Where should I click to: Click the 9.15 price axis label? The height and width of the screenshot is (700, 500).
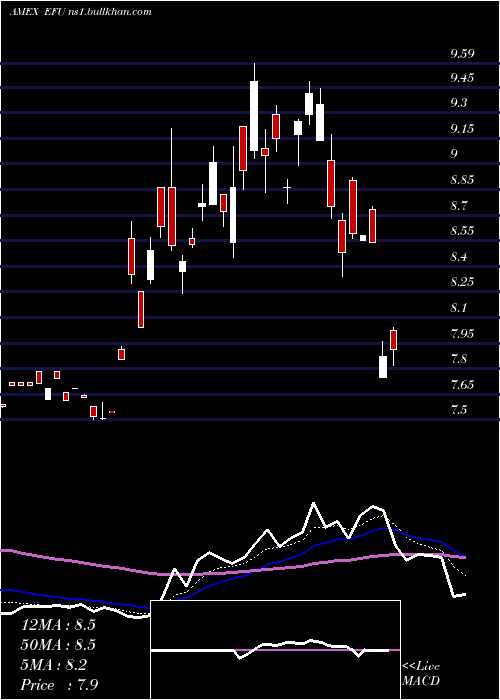coord(462,129)
